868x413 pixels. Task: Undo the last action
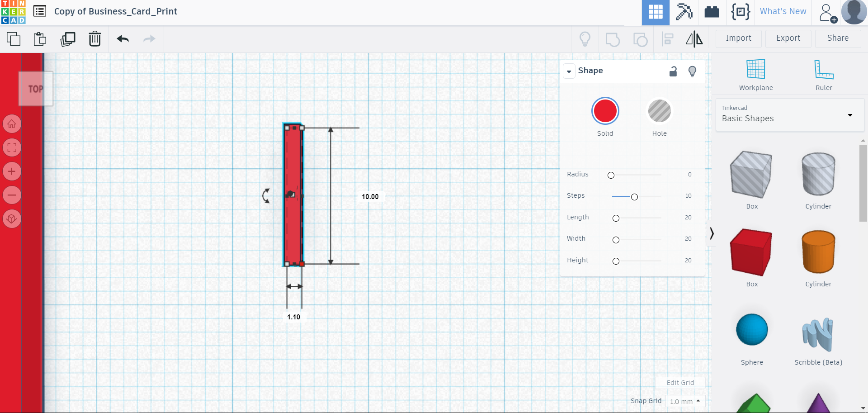coord(123,39)
